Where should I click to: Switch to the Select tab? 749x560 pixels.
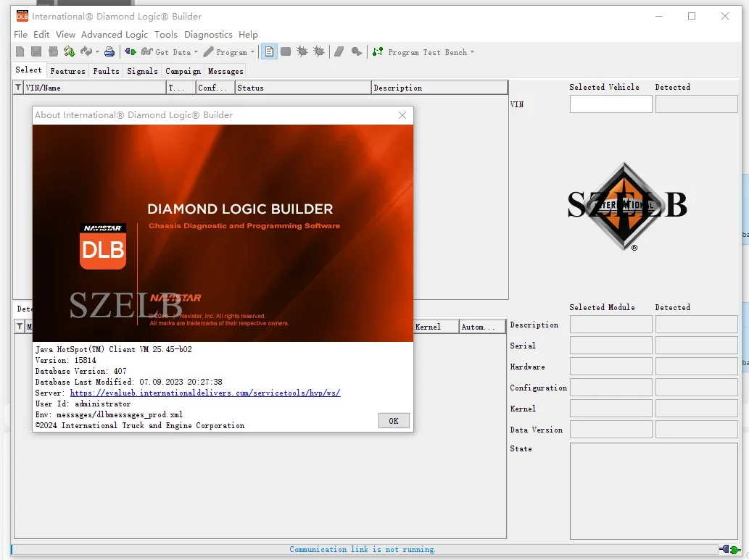[29, 70]
